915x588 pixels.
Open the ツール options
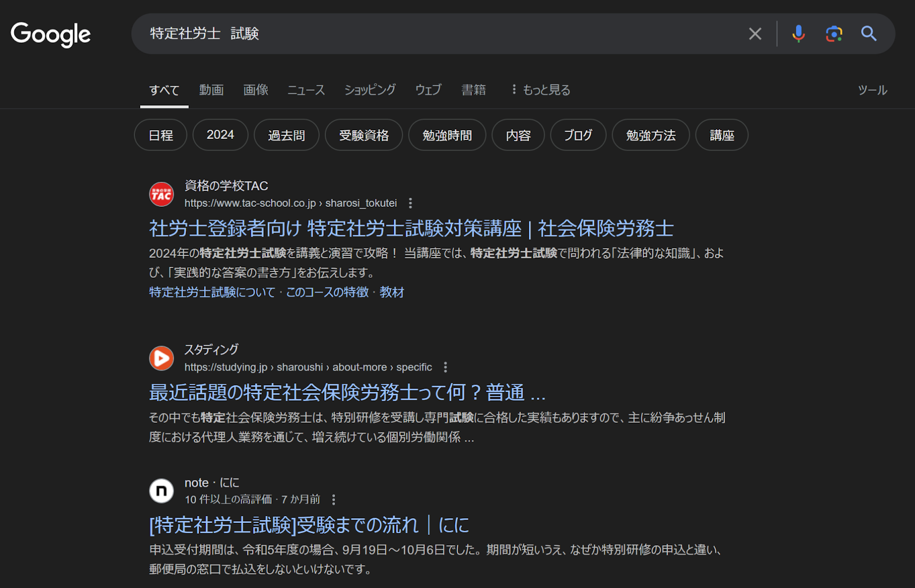point(872,90)
